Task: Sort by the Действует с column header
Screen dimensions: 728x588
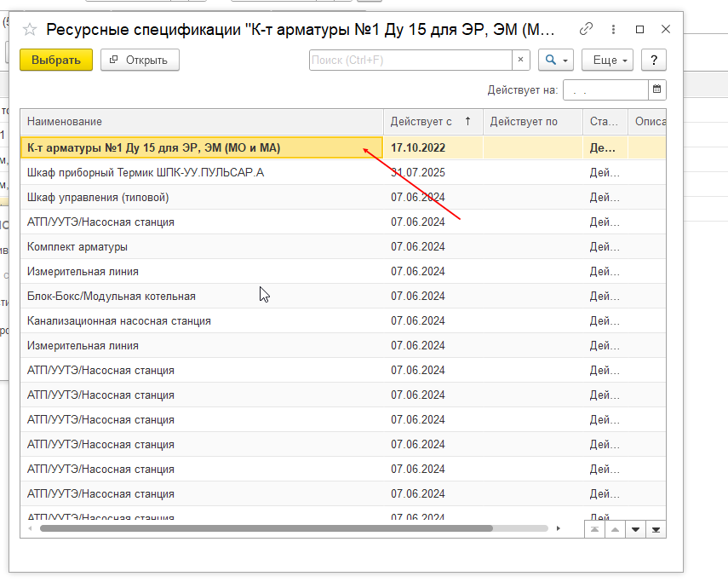Action: (x=433, y=122)
